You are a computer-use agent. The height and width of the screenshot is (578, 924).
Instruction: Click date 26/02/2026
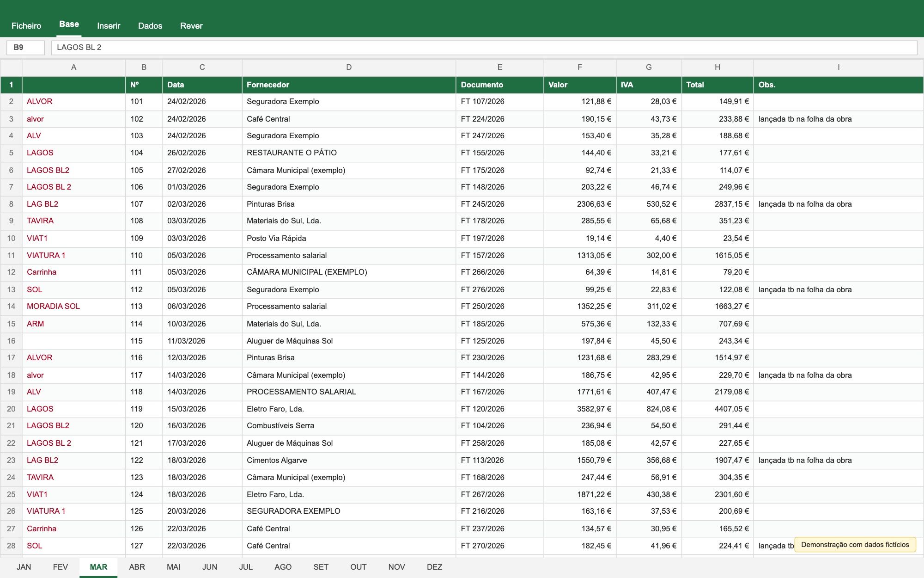pos(202,153)
